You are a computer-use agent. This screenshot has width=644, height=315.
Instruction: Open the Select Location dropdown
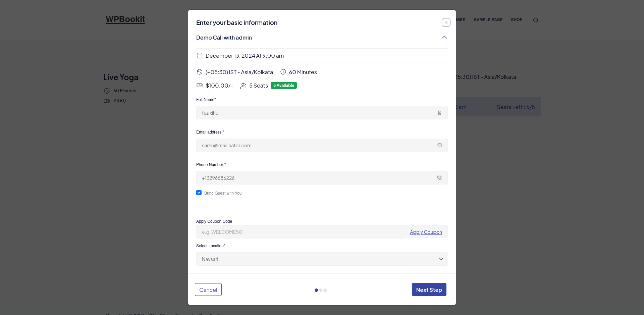click(x=322, y=259)
